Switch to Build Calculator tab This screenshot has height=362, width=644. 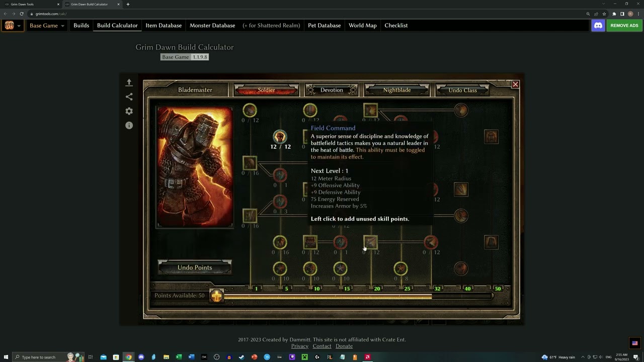click(117, 26)
